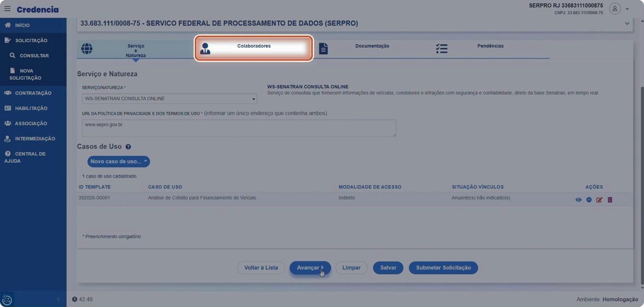Click Modalidade de Acesso column header
The height and width of the screenshot is (307, 644).
370,187
